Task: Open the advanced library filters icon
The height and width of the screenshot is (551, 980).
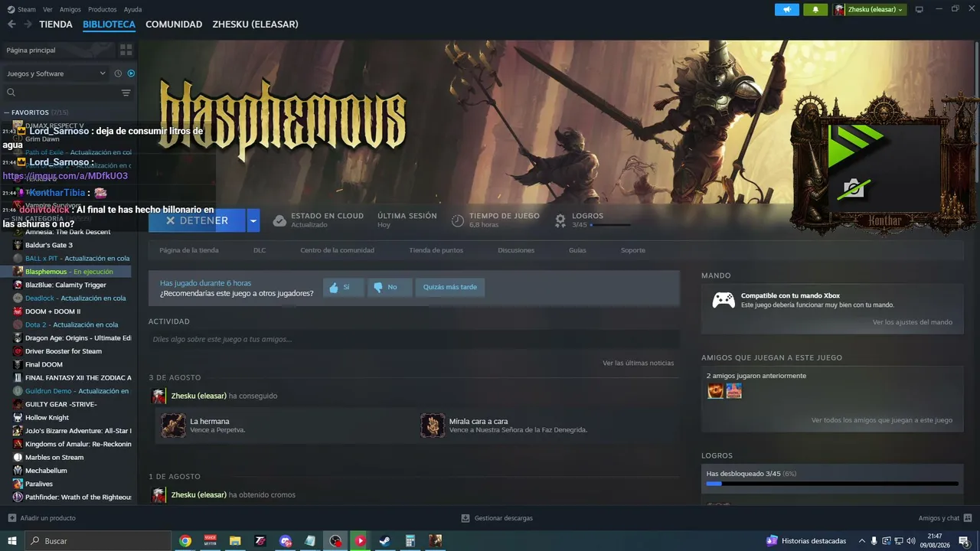Action: (126, 93)
